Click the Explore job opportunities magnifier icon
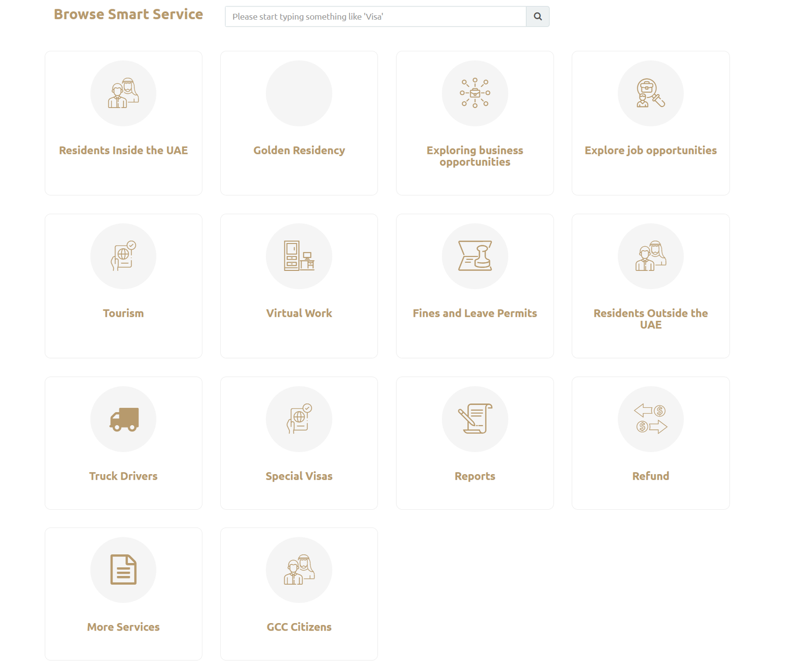790x672 pixels. click(x=650, y=93)
